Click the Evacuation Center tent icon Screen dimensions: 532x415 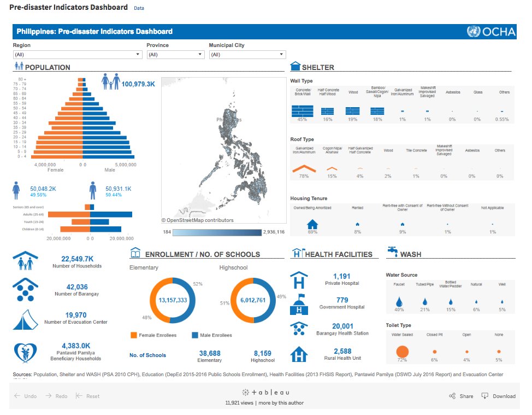point(25,319)
